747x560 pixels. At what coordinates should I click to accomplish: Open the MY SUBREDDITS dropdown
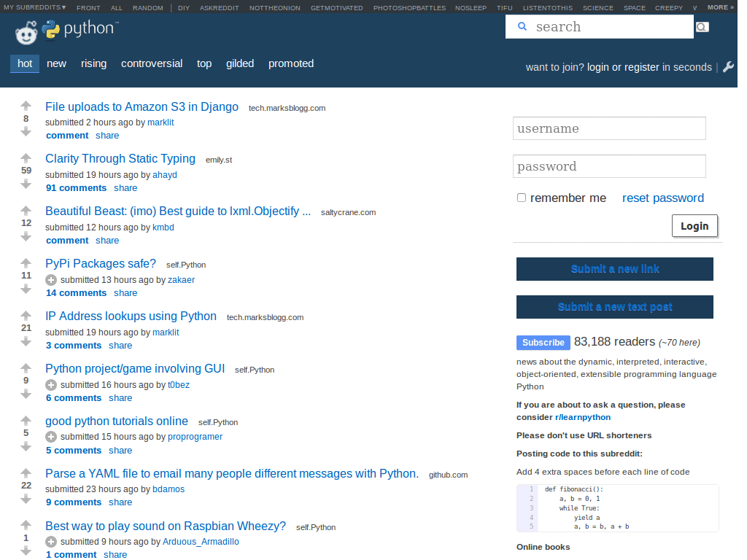(35, 7)
